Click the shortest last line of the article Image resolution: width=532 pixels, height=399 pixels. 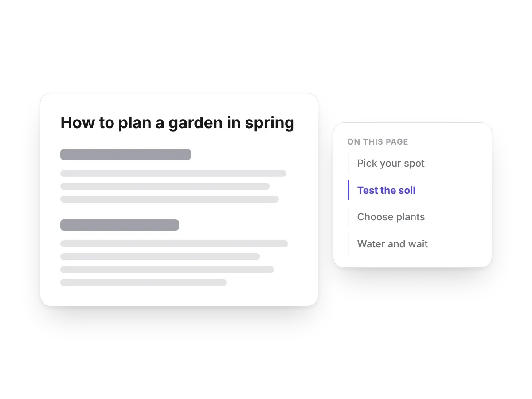[x=143, y=282]
